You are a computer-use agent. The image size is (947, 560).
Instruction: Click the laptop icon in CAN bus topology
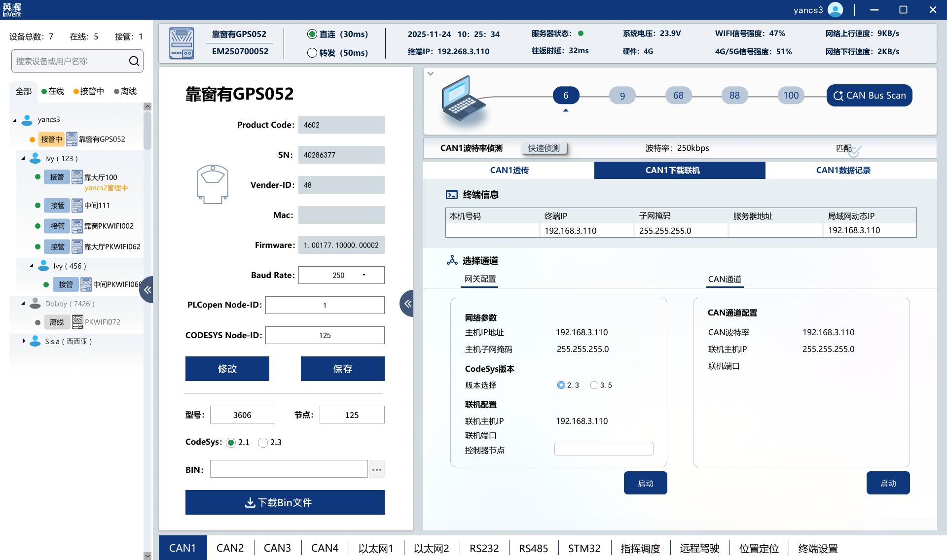(x=463, y=100)
